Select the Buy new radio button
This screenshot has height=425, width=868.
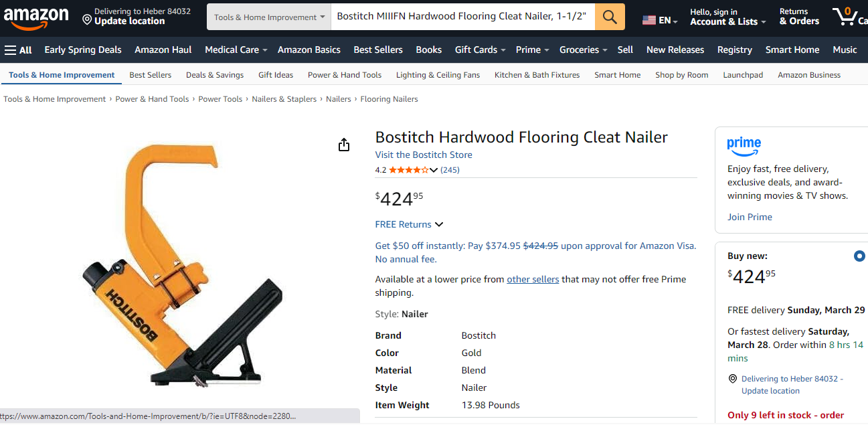[x=859, y=256]
